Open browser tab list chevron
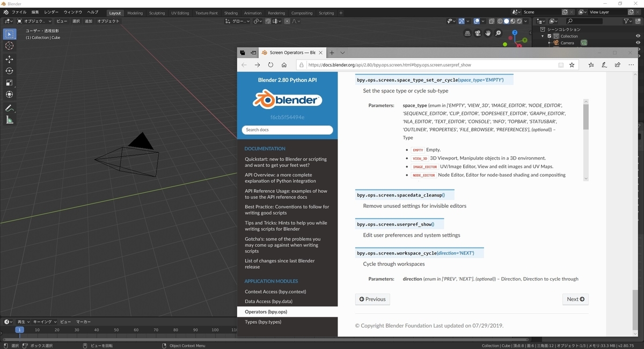The height and width of the screenshot is (349, 644). [x=342, y=53]
